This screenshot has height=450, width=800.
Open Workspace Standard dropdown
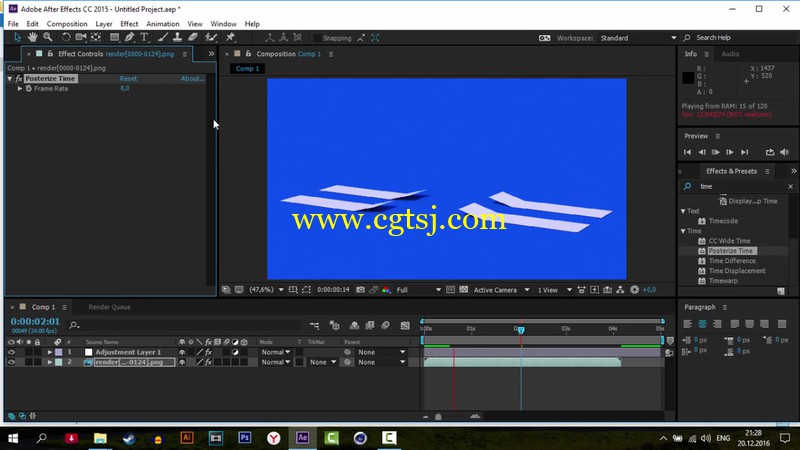click(638, 38)
